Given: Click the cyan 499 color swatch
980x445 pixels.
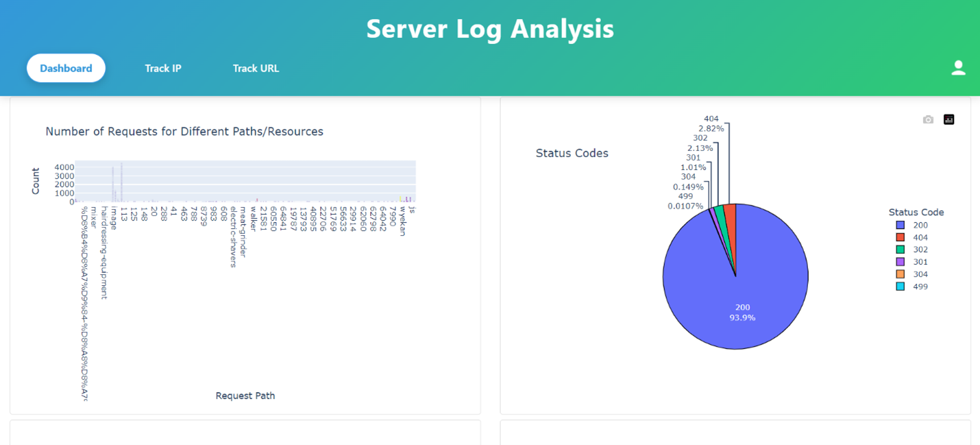Looking at the screenshot, I should [x=901, y=287].
